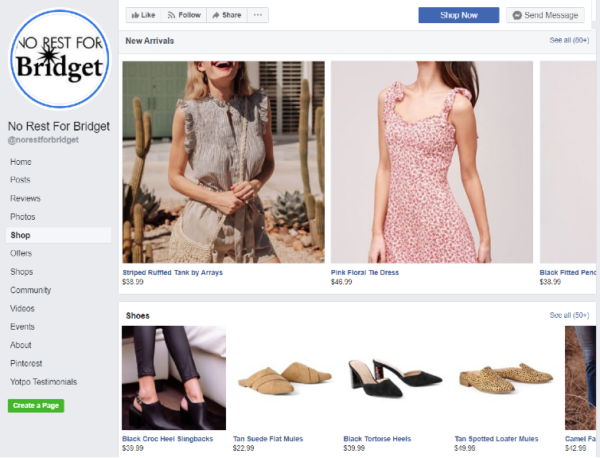The image size is (600, 458).
Task: Go to Offers in the sidebar
Action: (x=21, y=254)
